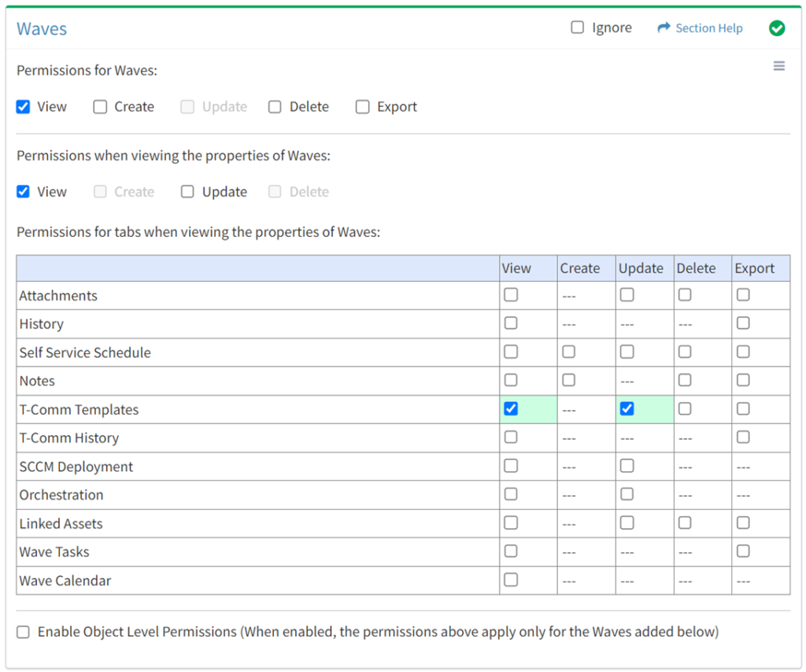This screenshot has width=806, height=672.
Task: Check Update for SCCM Deployment
Action: [x=627, y=466]
